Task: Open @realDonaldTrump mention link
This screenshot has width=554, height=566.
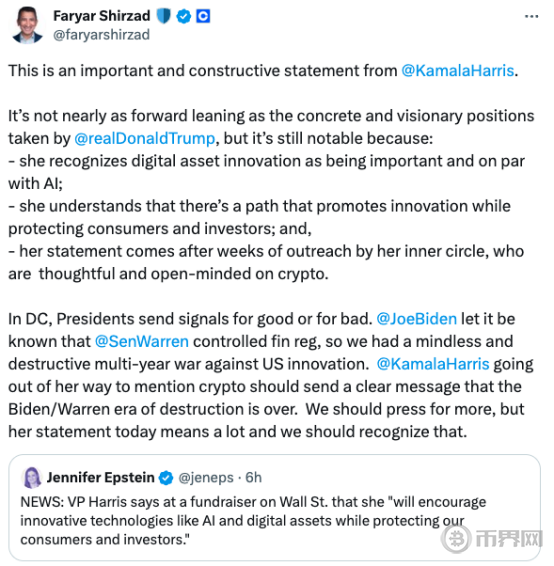Action: point(145,138)
